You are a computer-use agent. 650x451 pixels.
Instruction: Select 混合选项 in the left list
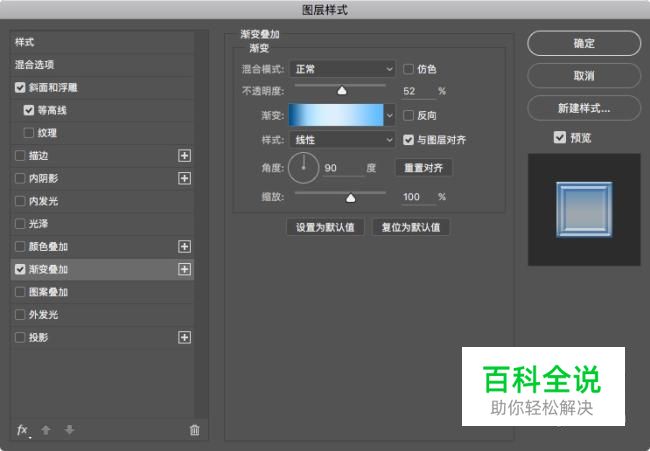pyautogui.click(x=102, y=65)
